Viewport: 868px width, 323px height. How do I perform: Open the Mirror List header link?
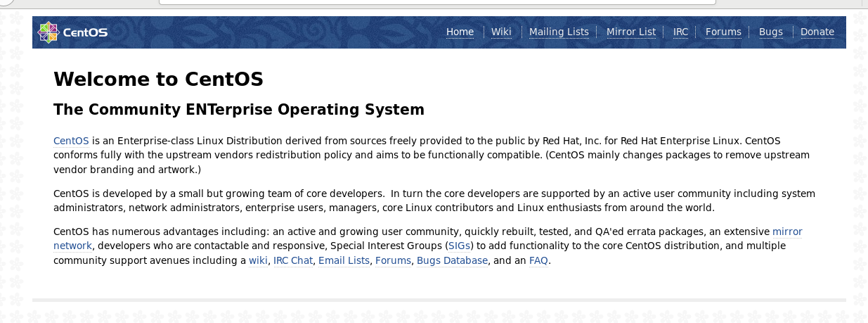click(631, 32)
